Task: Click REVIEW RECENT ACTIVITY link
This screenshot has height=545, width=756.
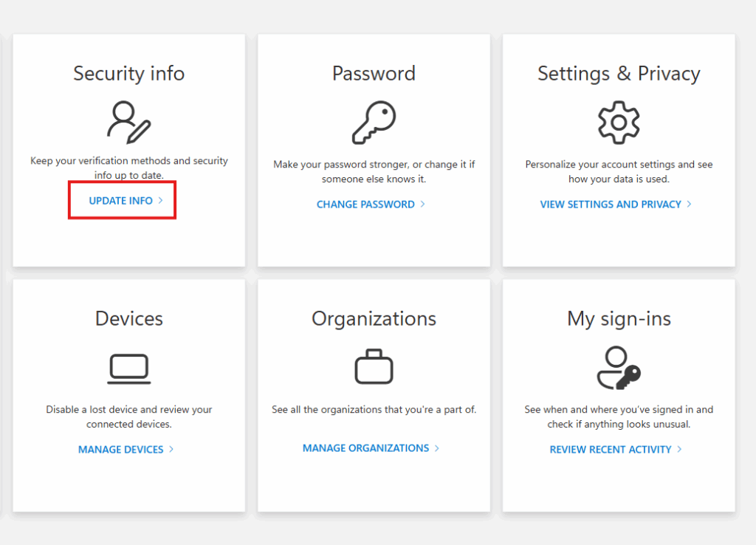Action: point(611,449)
